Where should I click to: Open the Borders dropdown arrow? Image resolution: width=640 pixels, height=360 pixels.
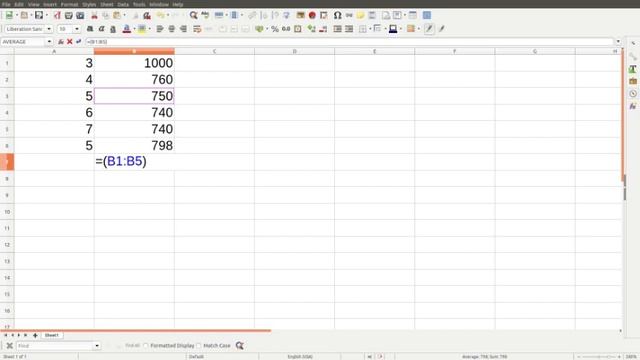click(370, 29)
